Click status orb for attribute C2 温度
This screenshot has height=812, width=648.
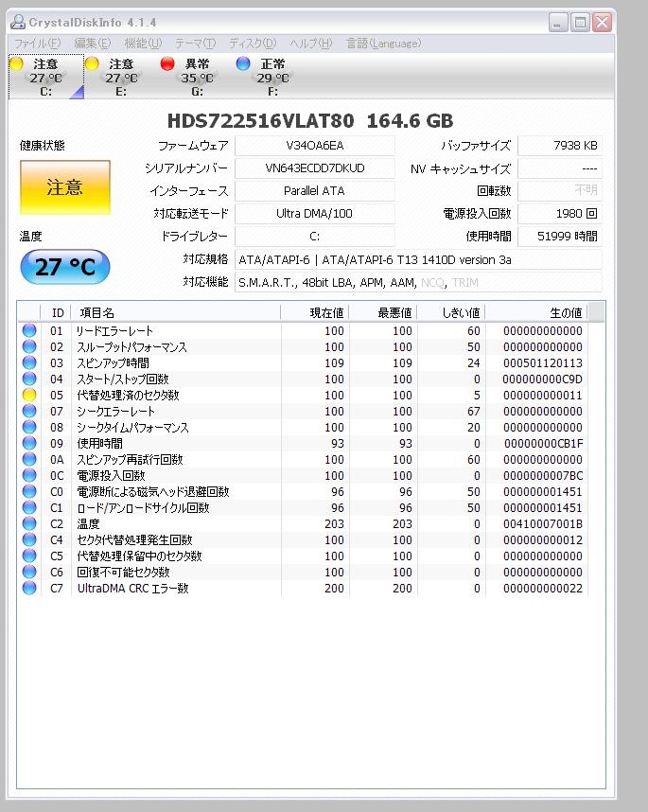click(29, 523)
